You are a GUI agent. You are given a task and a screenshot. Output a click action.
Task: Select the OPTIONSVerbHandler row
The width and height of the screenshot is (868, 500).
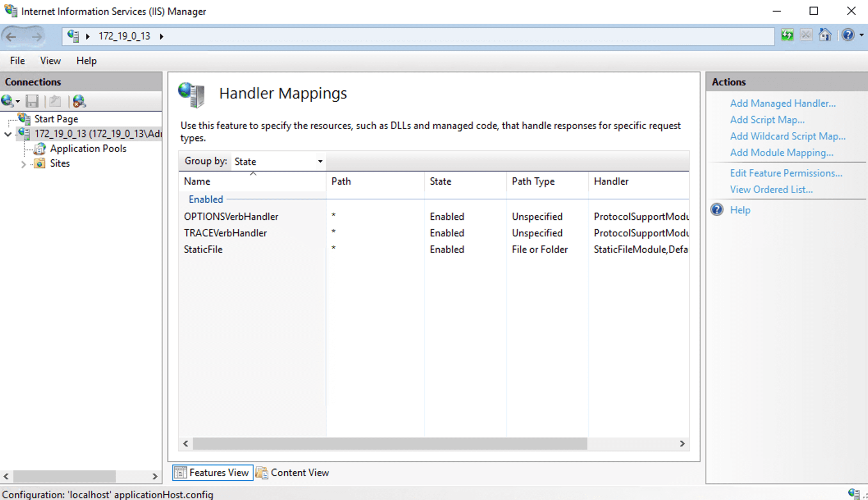tap(434, 216)
